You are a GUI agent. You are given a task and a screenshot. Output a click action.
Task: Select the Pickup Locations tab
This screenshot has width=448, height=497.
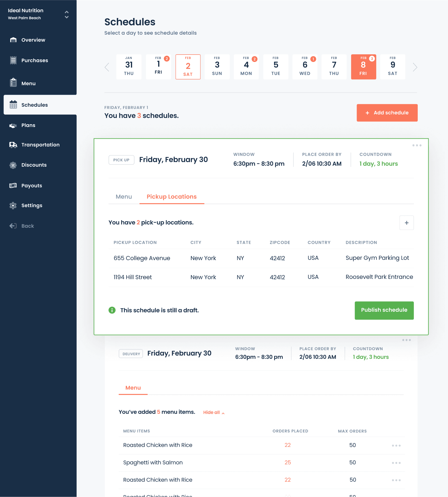point(172,197)
